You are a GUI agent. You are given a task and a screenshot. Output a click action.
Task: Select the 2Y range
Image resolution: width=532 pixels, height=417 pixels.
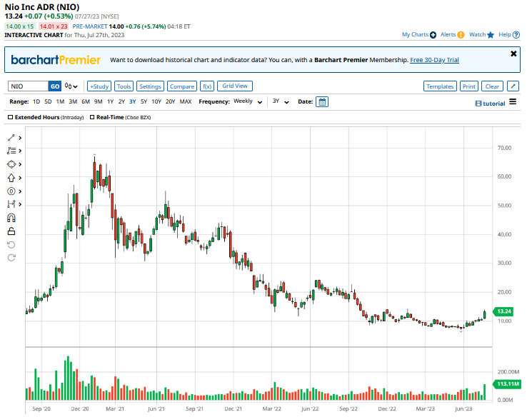121,101
